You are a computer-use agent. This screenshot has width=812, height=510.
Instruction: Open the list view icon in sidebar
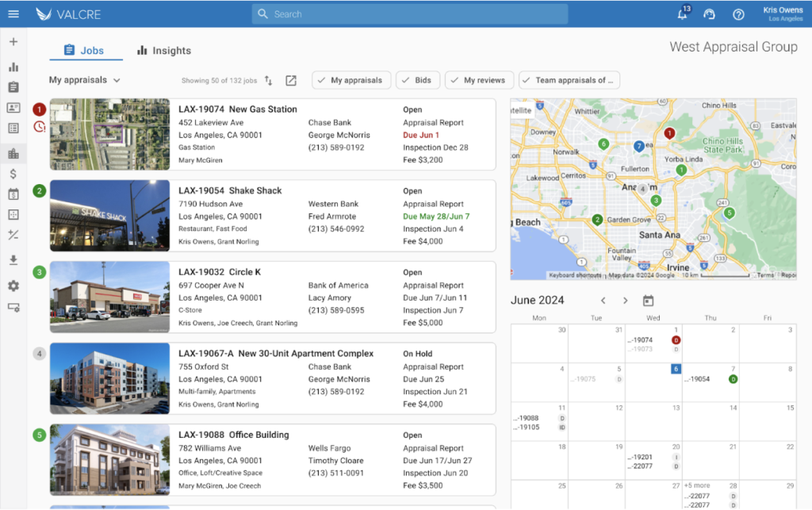coord(13,128)
